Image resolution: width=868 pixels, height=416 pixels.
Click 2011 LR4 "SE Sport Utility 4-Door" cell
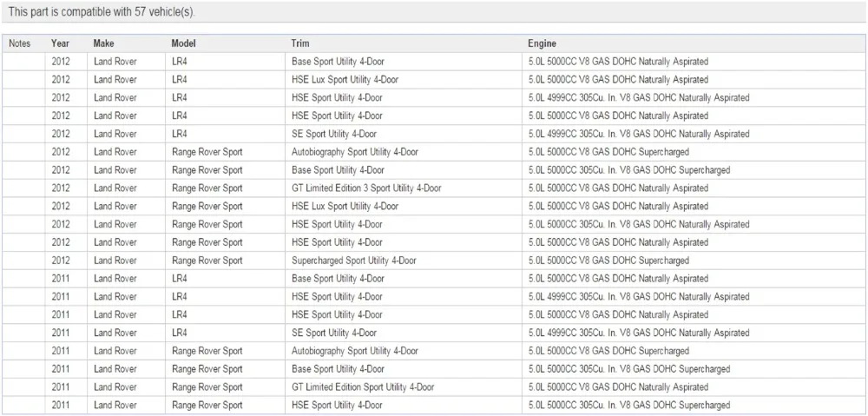[x=334, y=333]
